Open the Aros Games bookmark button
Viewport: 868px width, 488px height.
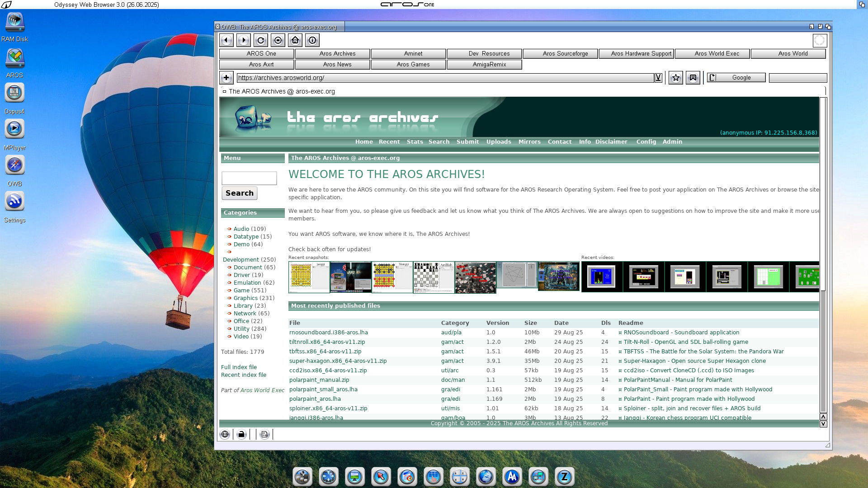coord(409,64)
